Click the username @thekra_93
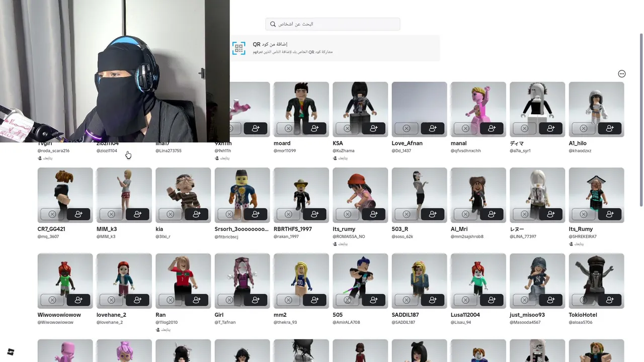The height and width of the screenshot is (362, 644). click(285, 322)
